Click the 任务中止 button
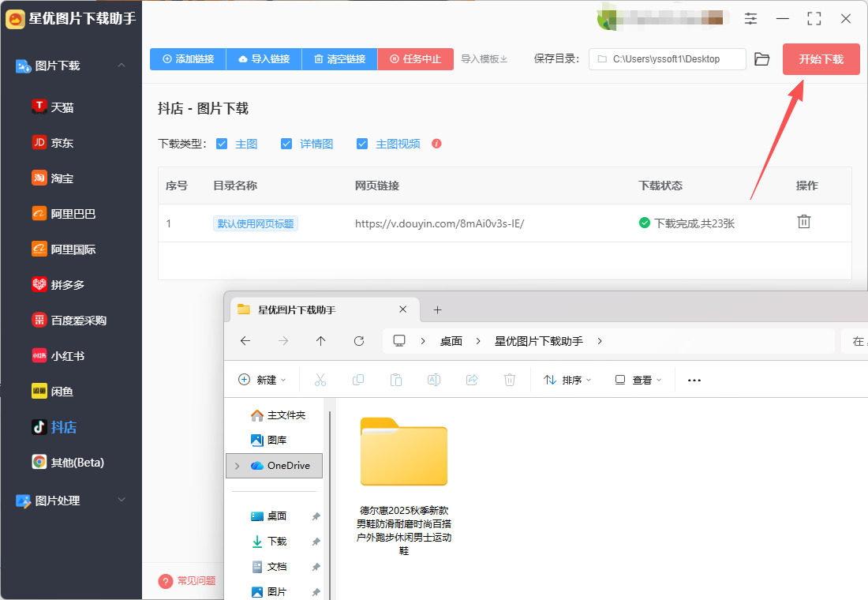This screenshot has width=868, height=600. click(x=416, y=58)
